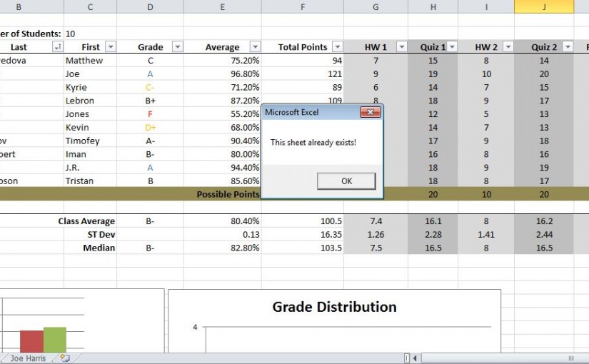Select the column E header
Image resolution: width=589 pixels, height=364 pixels.
click(x=222, y=6)
